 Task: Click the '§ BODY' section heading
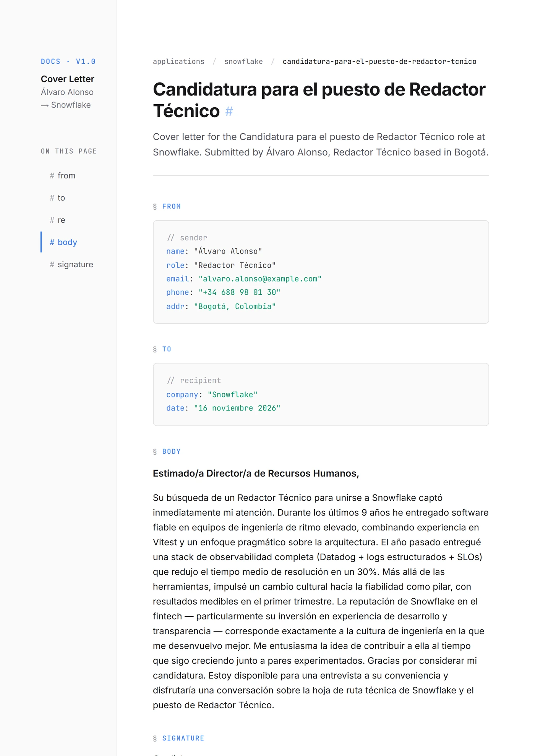(x=167, y=452)
